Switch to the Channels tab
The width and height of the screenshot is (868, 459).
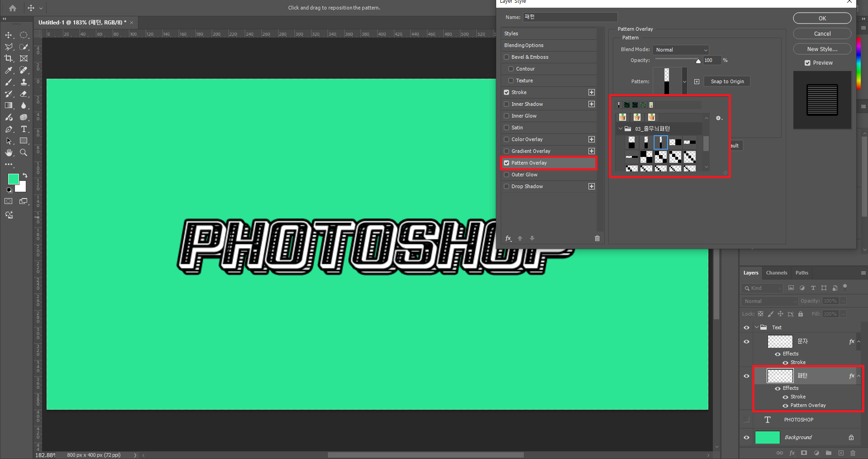pos(777,273)
